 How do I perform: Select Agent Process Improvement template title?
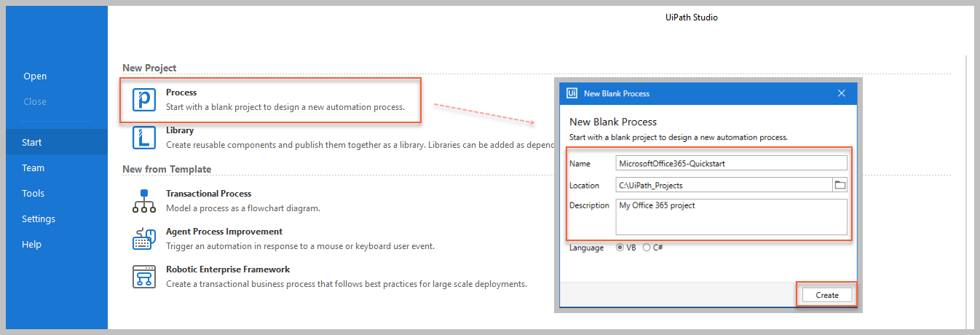(x=224, y=232)
